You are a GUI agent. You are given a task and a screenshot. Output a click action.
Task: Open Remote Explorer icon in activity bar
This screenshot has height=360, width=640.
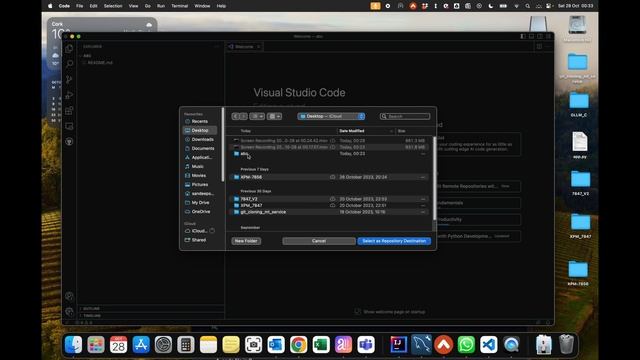point(69,126)
